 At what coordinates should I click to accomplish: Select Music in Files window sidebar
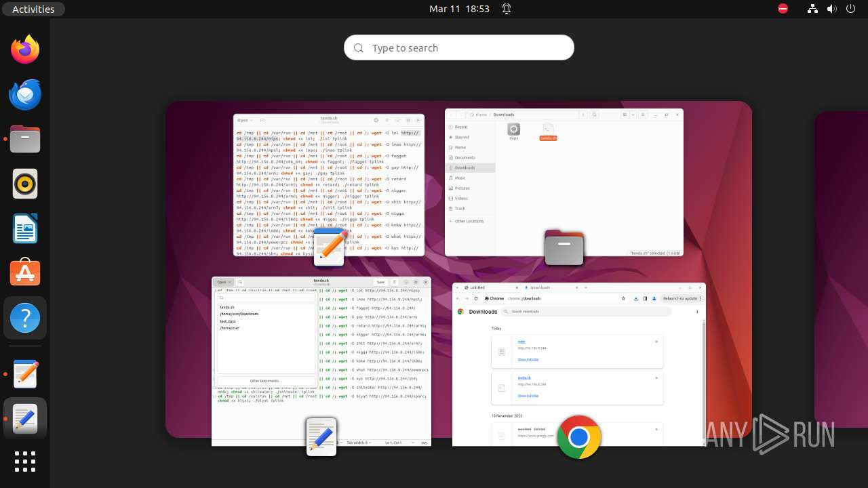point(471,178)
